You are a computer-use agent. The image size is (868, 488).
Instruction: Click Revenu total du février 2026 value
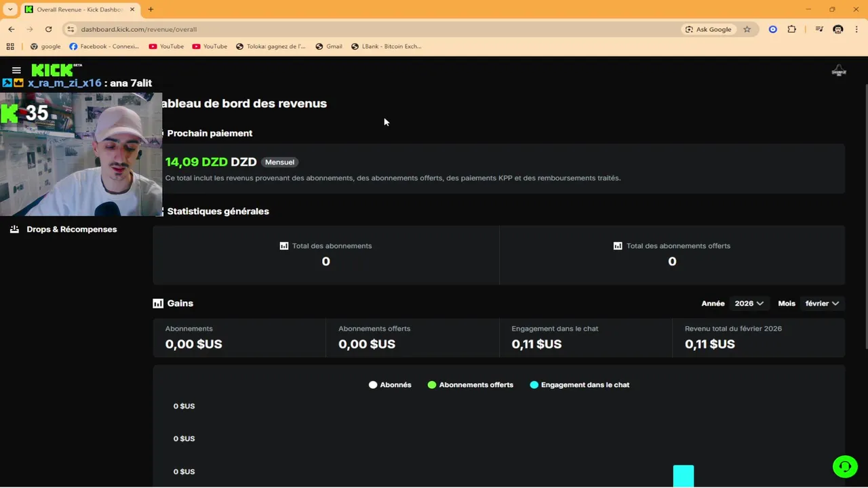pos(709,344)
